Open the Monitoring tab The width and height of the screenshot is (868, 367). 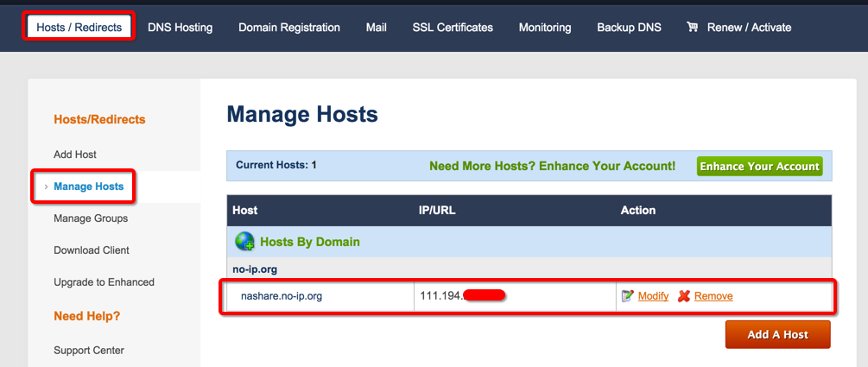tap(545, 27)
